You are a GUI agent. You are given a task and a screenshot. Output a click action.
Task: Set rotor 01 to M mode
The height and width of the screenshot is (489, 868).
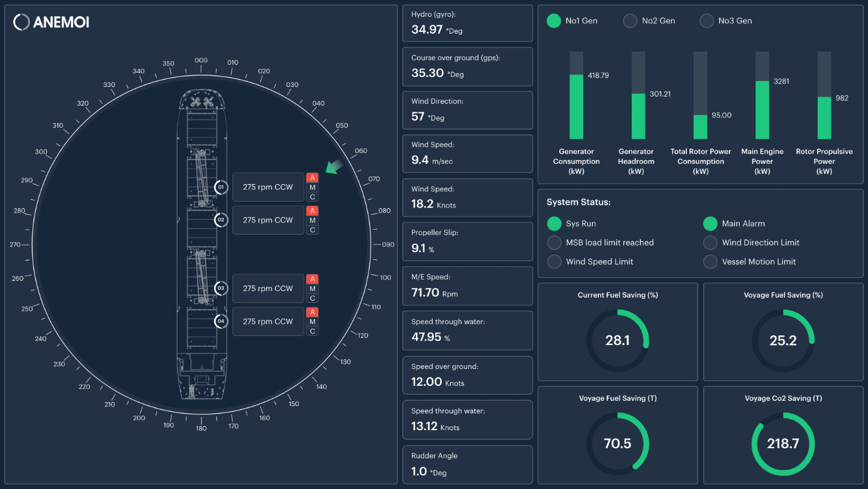pos(312,187)
